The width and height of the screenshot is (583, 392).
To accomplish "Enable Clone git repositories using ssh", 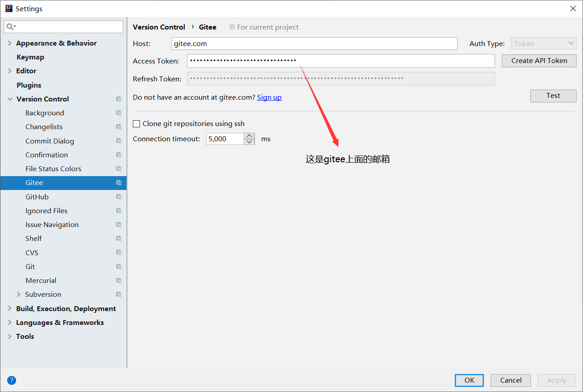I will coord(136,124).
